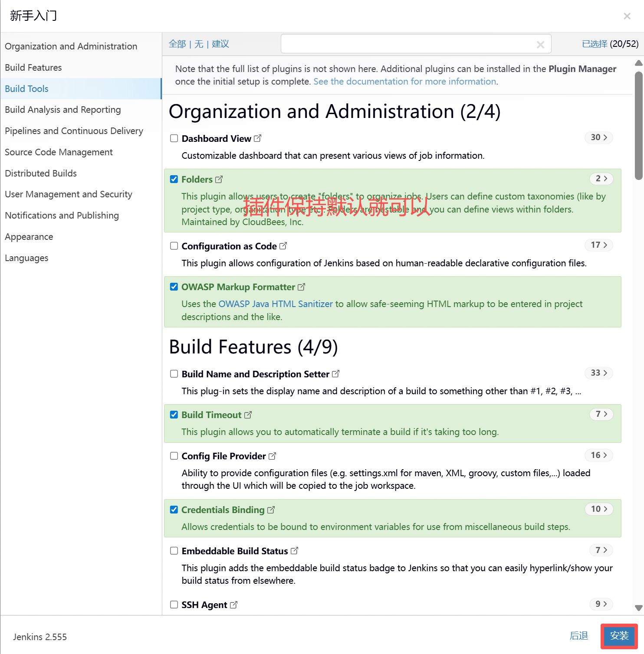644x654 pixels.
Task: Expand Build Timeout dependencies badge 7
Action: click(601, 414)
